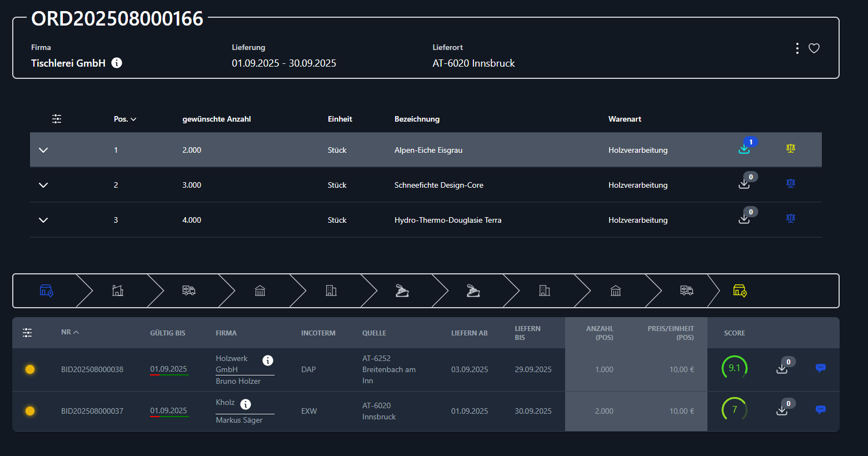Expand position 1 Alpen-Eiche Eisgrau row
The image size is (868, 456).
coord(43,150)
